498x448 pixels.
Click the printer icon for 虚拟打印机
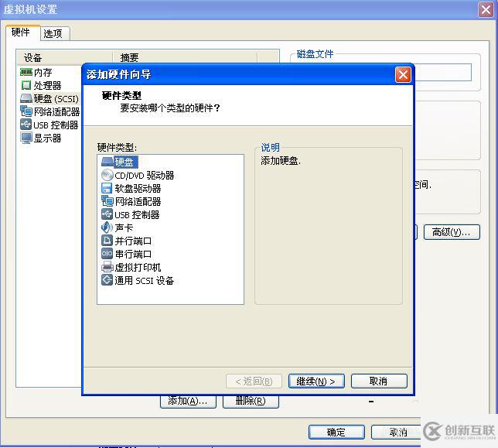point(107,267)
